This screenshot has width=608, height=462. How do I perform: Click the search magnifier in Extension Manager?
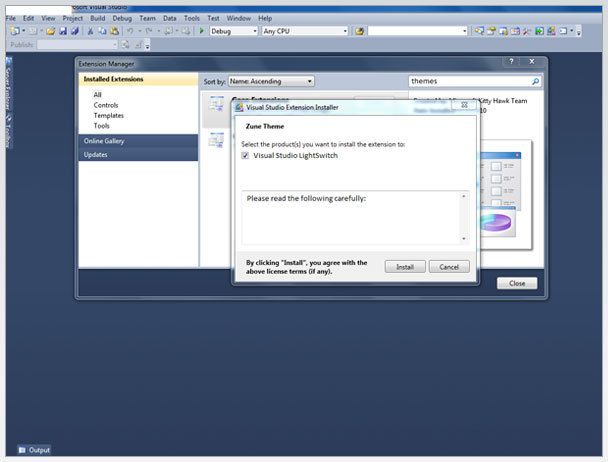[535, 81]
